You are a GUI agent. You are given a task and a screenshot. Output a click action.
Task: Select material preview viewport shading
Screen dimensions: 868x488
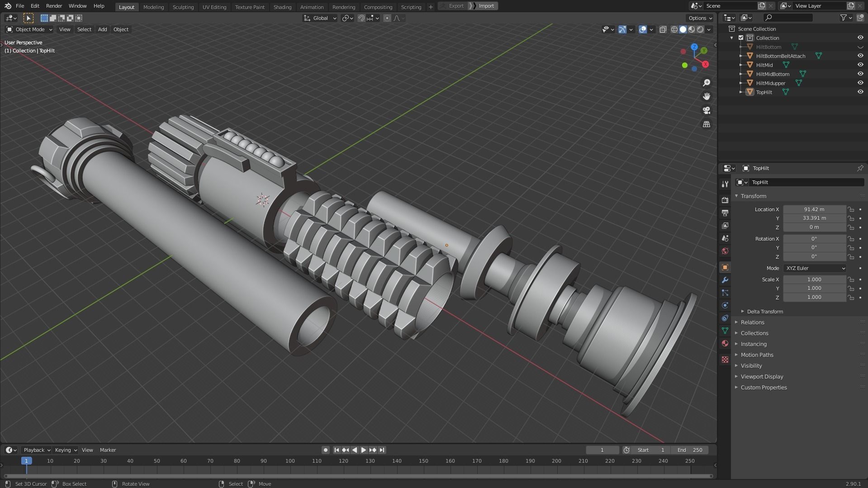tap(692, 29)
